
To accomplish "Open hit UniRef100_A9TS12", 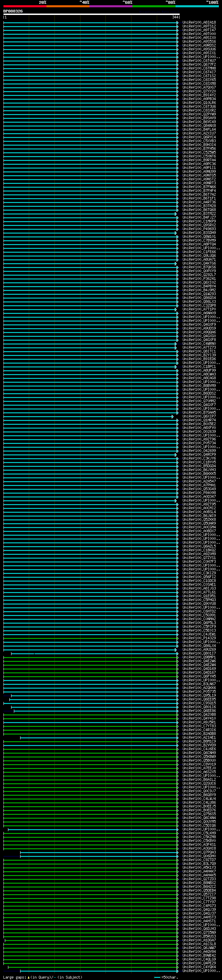I will pyautogui.click(x=199, y=26).
